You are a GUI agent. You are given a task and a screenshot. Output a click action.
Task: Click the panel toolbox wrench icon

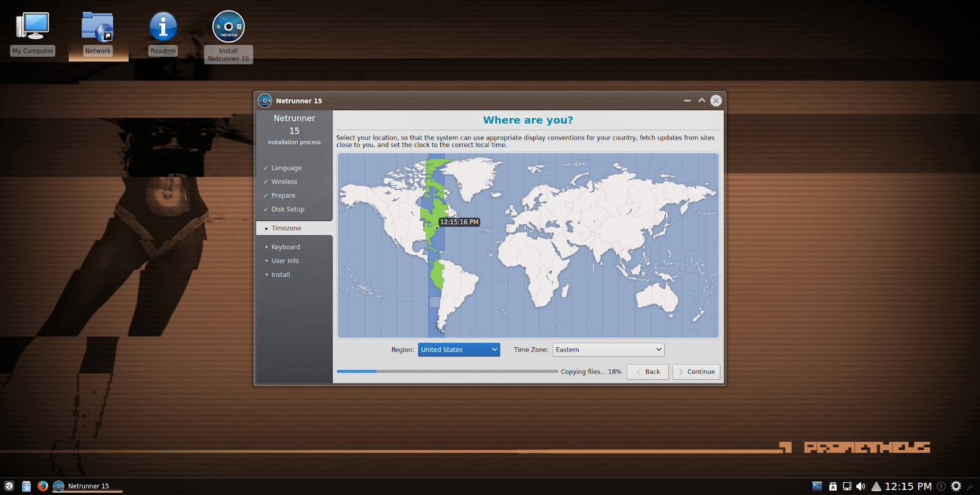point(971,486)
